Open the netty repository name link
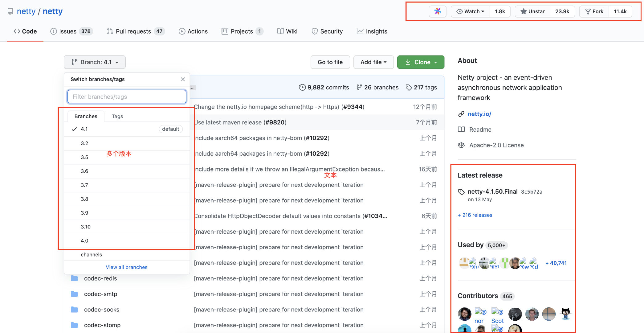The width and height of the screenshot is (644, 333). tap(53, 11)
